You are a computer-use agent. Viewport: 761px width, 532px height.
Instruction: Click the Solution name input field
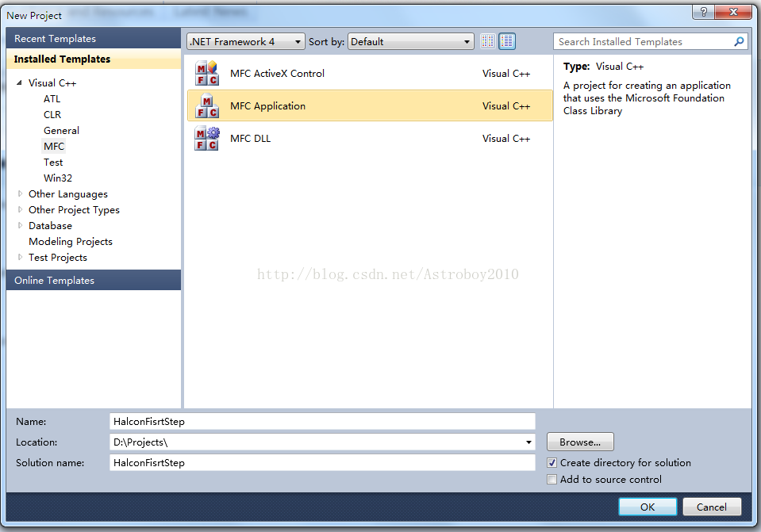point(322,463)
